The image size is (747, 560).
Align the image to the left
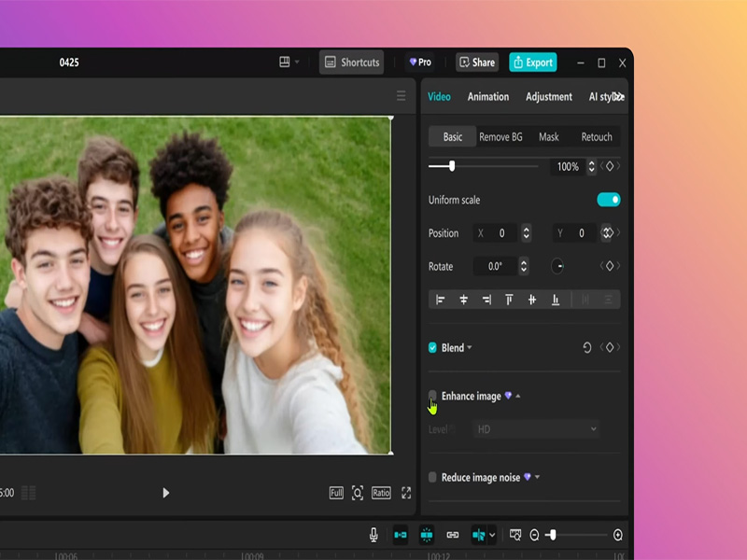point(441,299)
